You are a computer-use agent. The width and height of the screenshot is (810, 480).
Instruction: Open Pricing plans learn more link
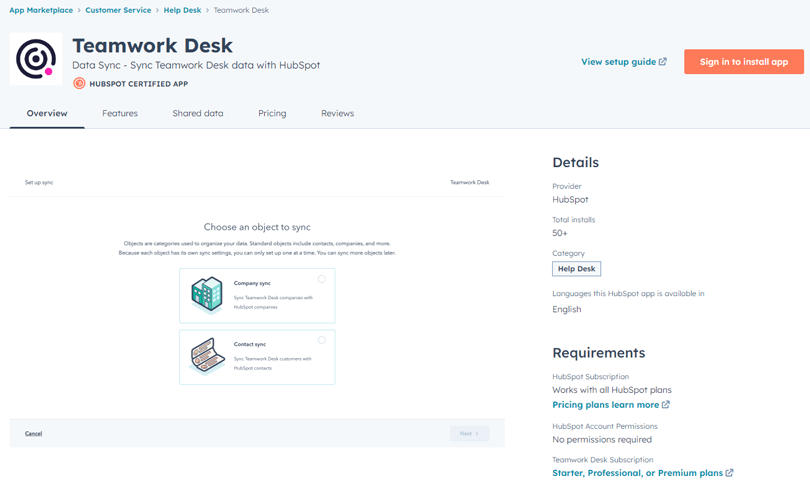611,405
